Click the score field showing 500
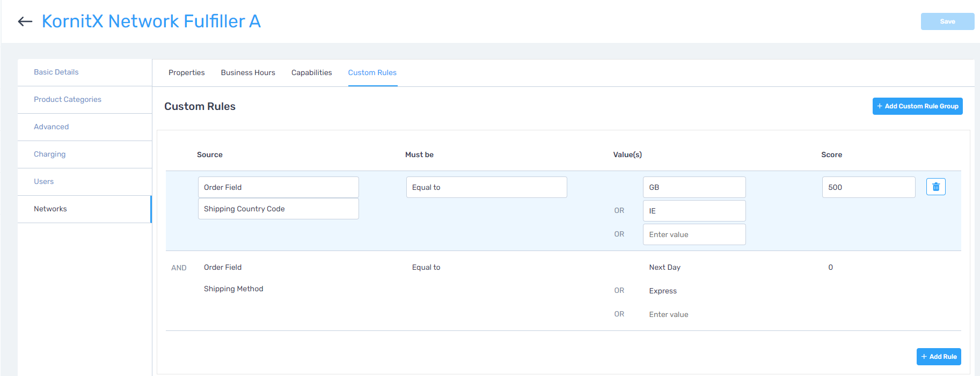Image resolution: width=980 pixels, height=376 pixels. click(868, 187)
